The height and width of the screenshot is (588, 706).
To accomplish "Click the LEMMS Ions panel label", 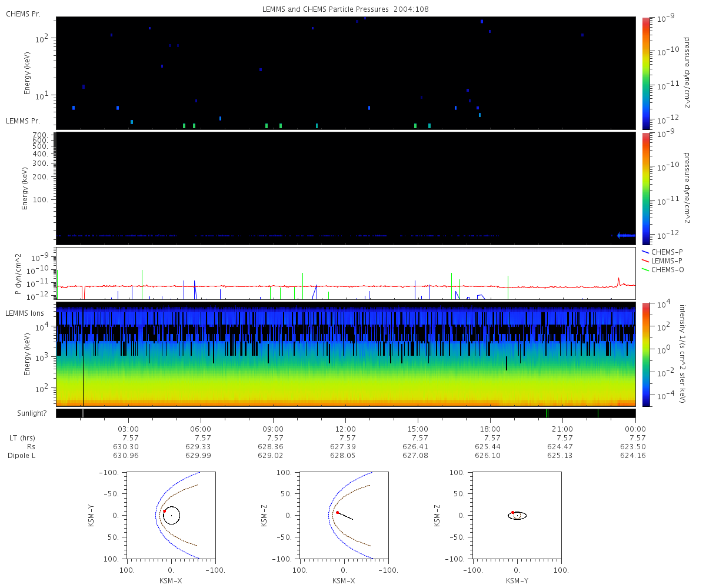I will [x=25, y=312].
